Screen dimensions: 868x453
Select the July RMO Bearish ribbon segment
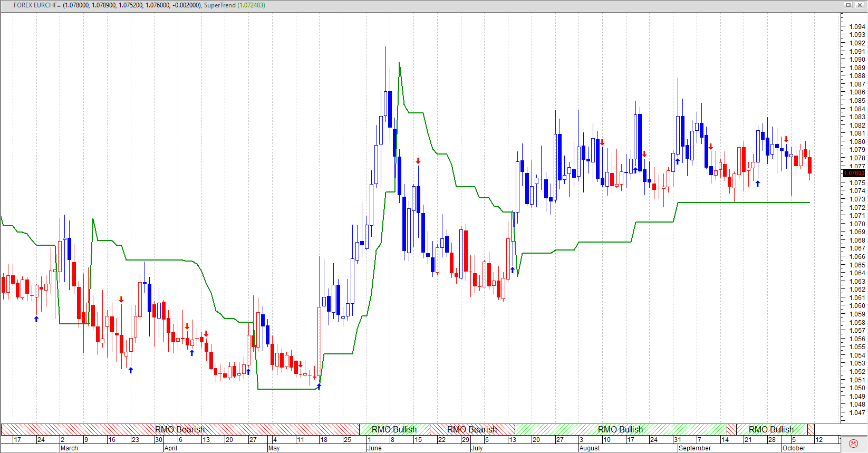[x=472, y=429]
